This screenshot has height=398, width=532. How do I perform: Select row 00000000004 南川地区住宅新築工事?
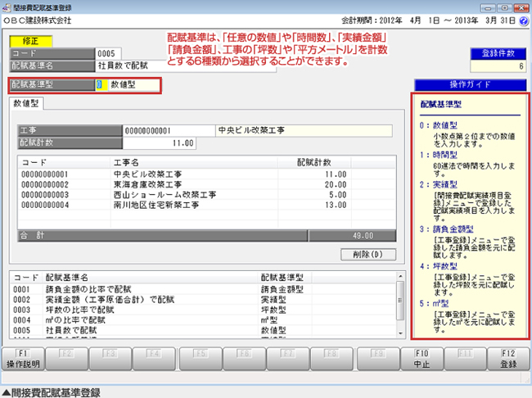206,205
